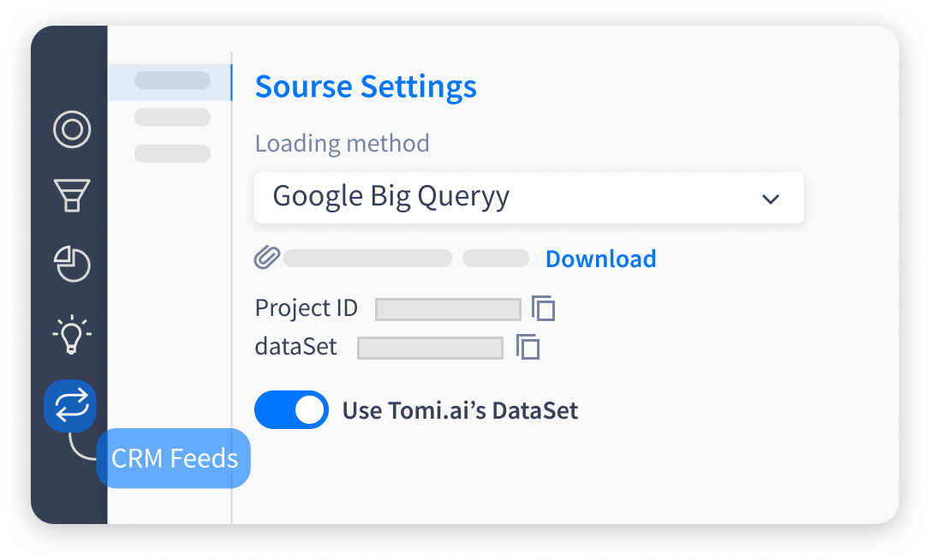
Task: Click the chevron arrow in Google Big Query box
Action: click(x=771, y=200)
